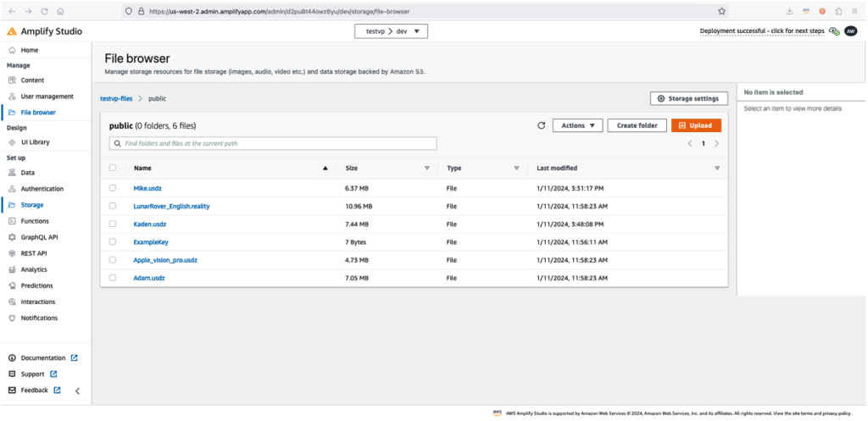Viewport: 868px width, 421px height.
Task: Go to previous page of files
Action: tap(690, 143)
